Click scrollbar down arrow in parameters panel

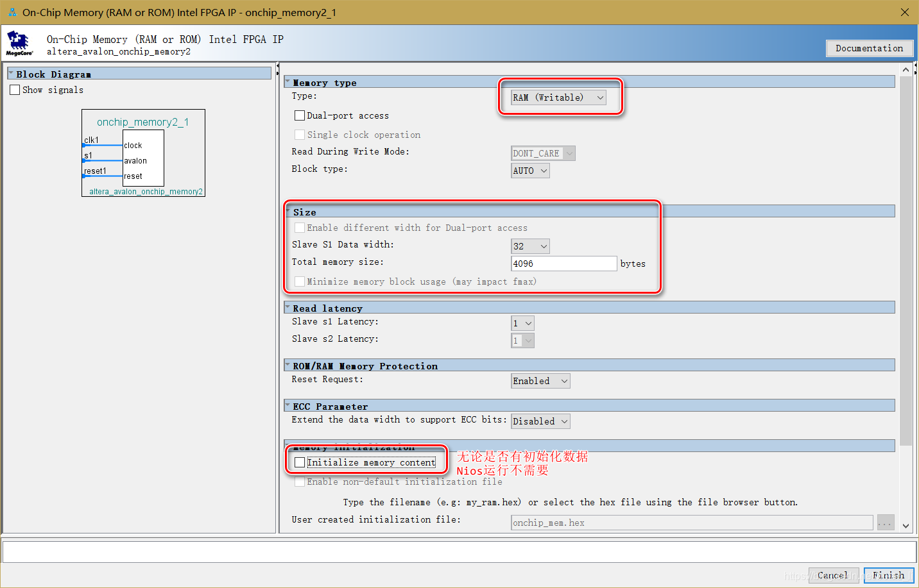[906, 526]
